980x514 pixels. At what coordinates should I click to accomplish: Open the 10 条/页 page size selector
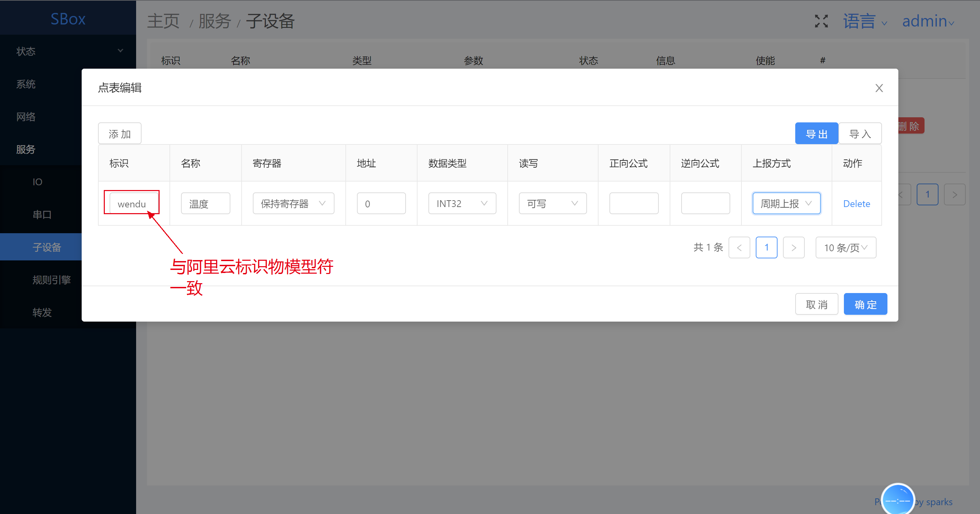click(x=846, y=248)
